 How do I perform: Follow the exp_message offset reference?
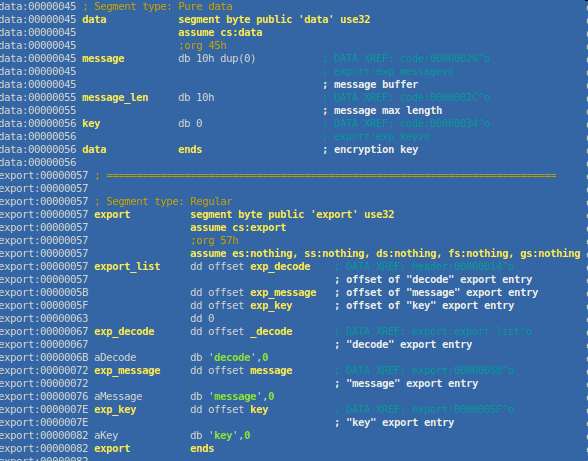point(283,293)
